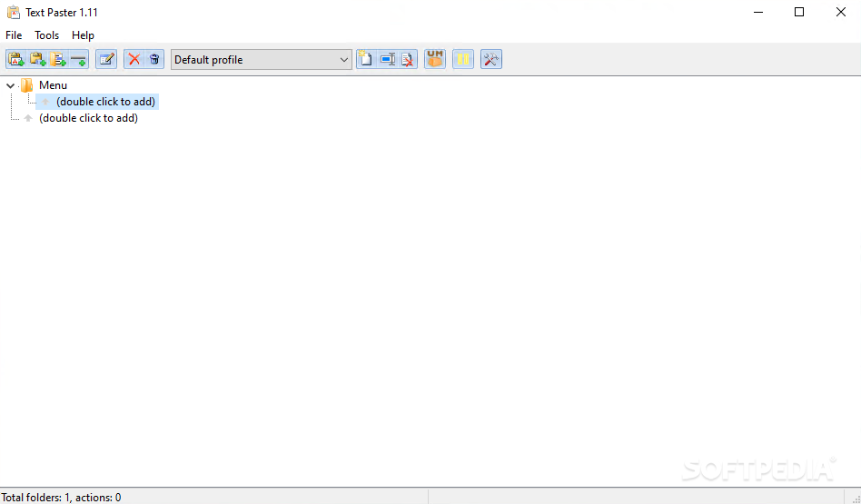
Task: Click the red X delete icon
Action: pyautogui.click(x=134, y=59)
